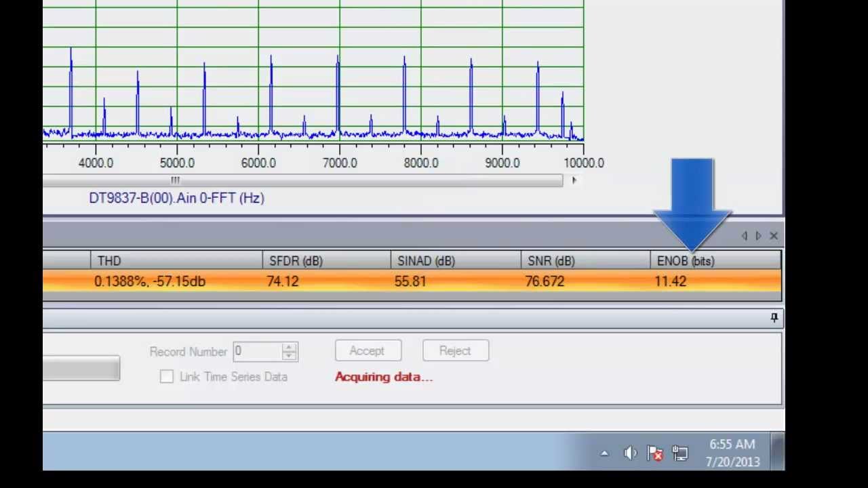Viewport: 868px width, 488px height.
Task: Decrement the Record Number spinner
Action: click(x=290, y=356)
